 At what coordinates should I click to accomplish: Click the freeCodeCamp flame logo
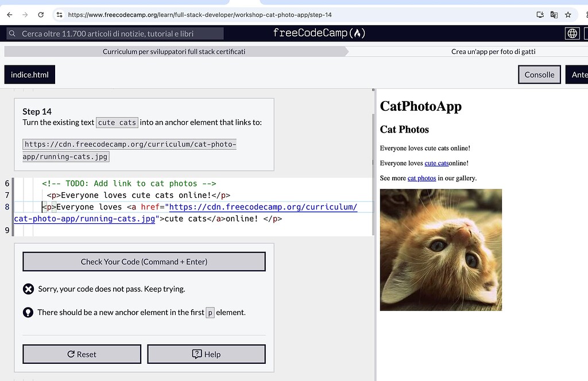(357, 33)
